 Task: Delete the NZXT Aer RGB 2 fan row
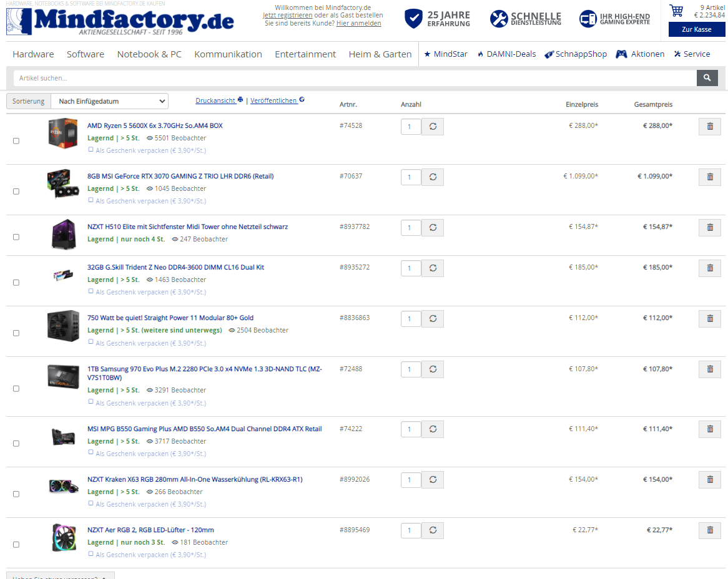pos(710,530)
